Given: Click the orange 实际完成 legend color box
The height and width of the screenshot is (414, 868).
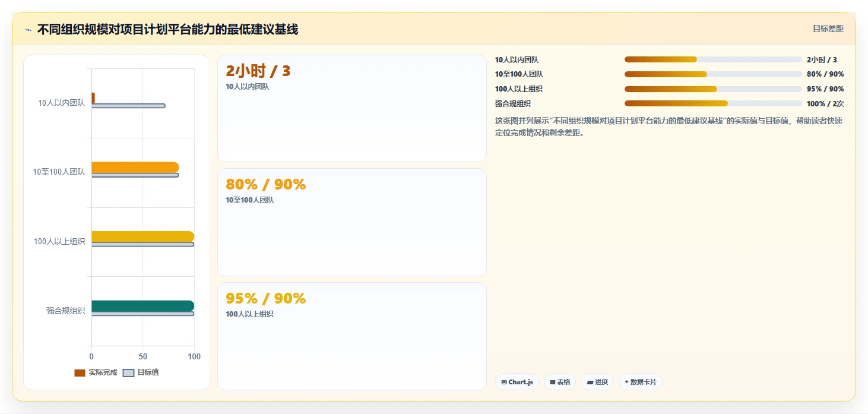Looking at the screenshot, I should pyautogui.click(x=80, y=373).
